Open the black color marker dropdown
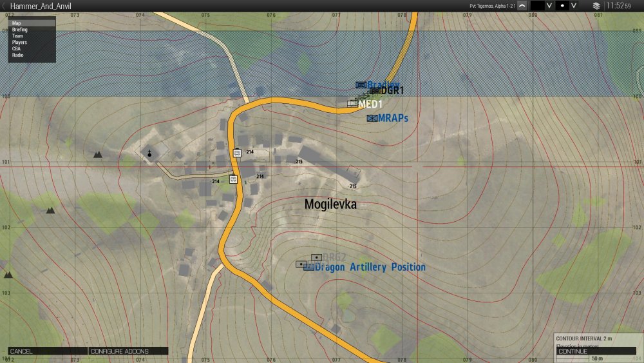Image resolution: width=644 pixels, height=363 pixels. click(549, 6)
